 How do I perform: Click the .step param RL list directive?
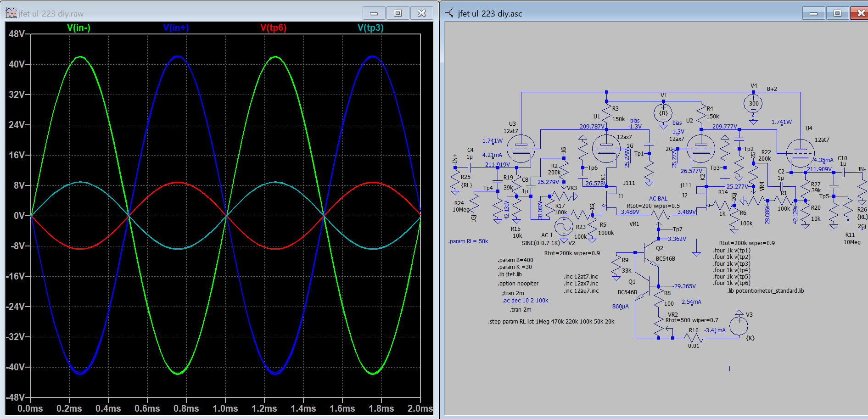(x=551, y=322)
